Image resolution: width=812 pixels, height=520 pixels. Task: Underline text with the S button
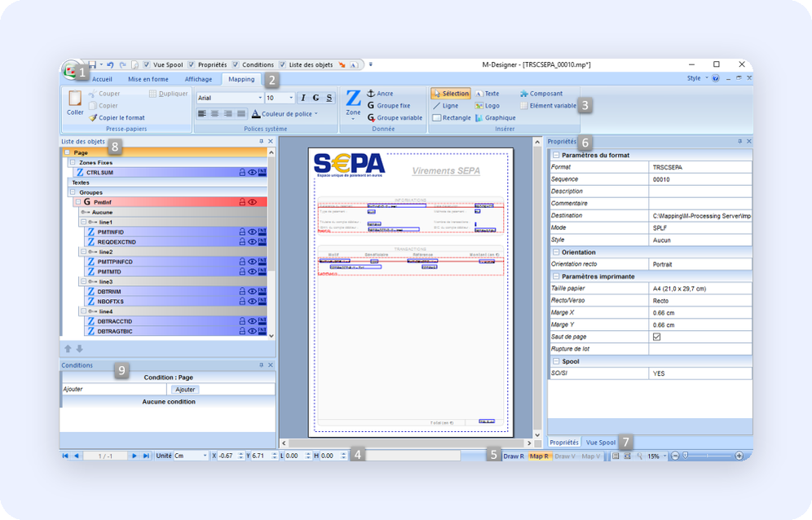tap(329, 98)
